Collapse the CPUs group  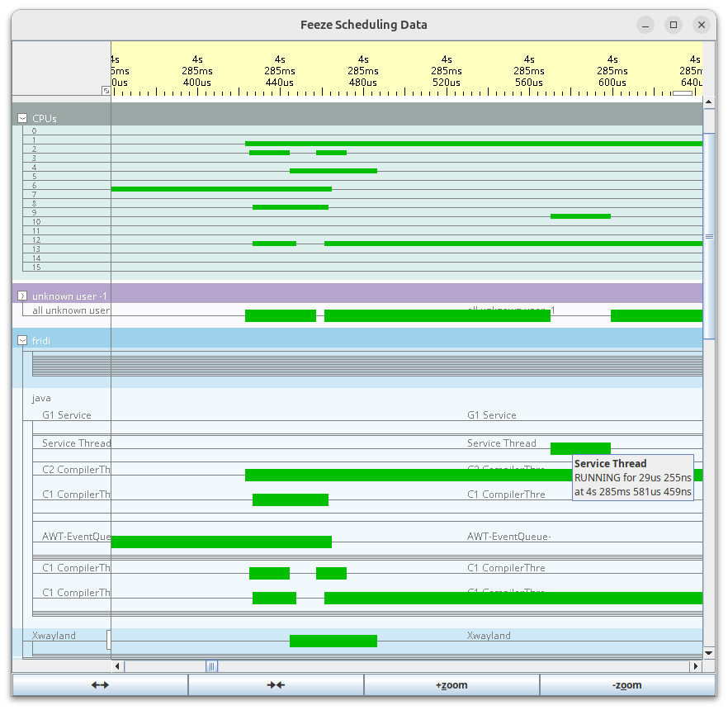(x=21, y=118)
